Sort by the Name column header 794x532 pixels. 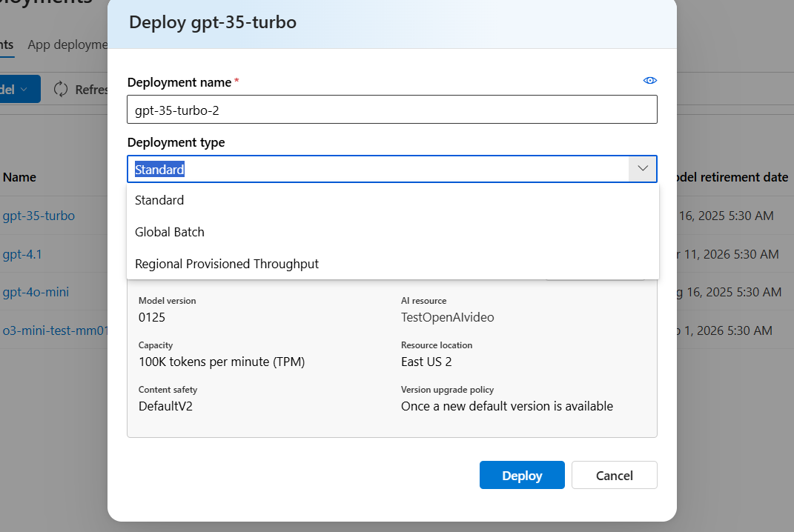19,177
